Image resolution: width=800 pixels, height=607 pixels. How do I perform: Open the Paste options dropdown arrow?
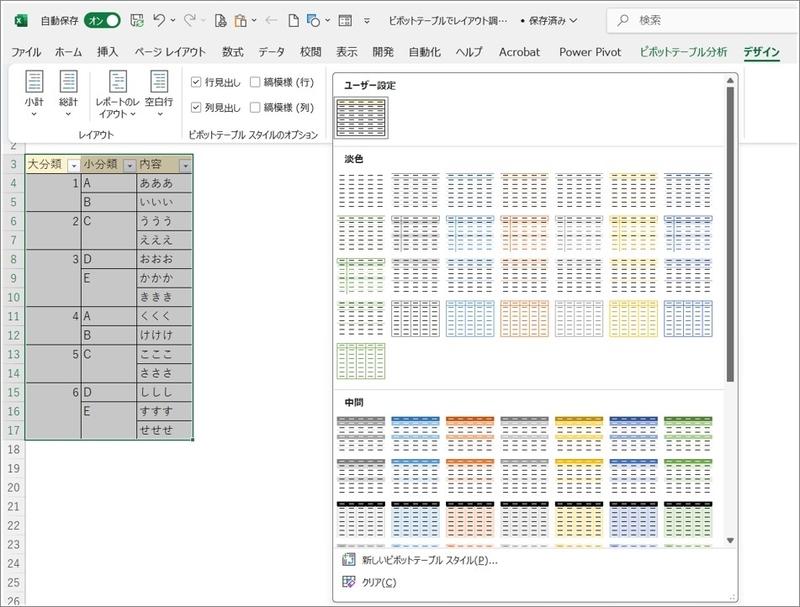click(x=254, y=20)
